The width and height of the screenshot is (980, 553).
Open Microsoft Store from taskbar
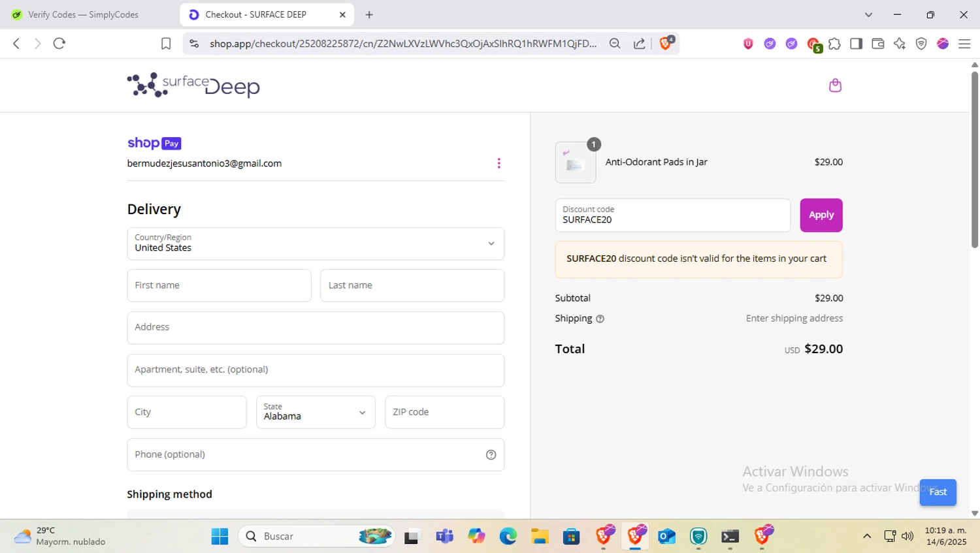(x=572, y=537)
